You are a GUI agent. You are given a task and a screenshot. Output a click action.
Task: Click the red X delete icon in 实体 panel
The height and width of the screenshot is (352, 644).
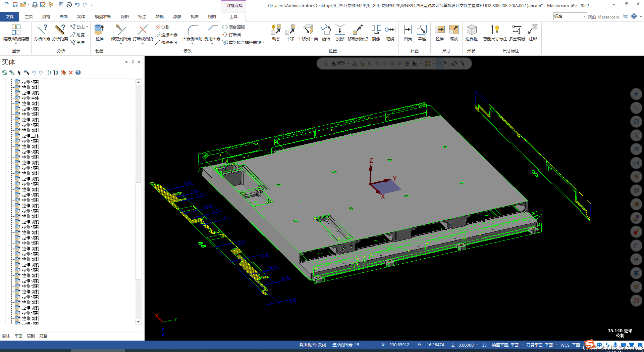point(71,73)
